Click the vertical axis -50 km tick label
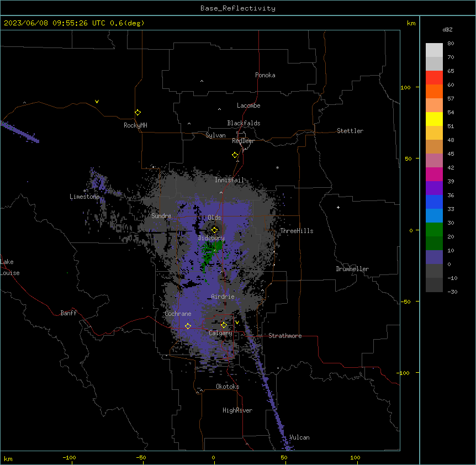Screen dimensions: 476x465 point(405,302)
